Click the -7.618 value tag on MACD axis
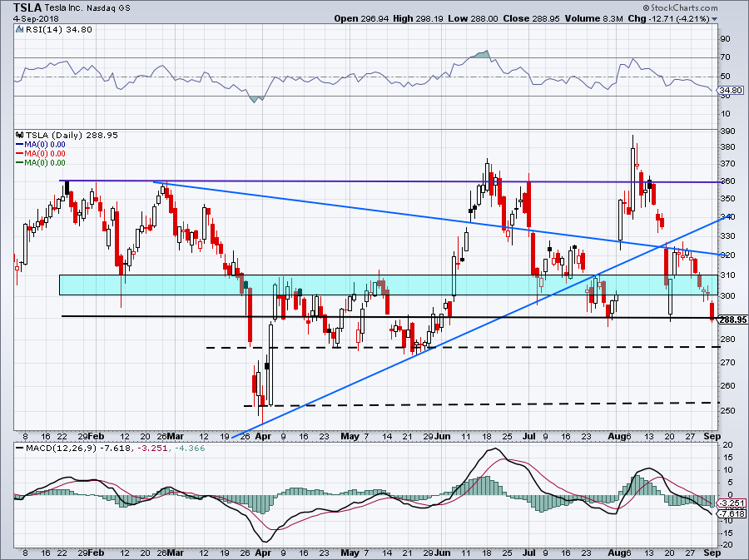 tap(732, 513)
